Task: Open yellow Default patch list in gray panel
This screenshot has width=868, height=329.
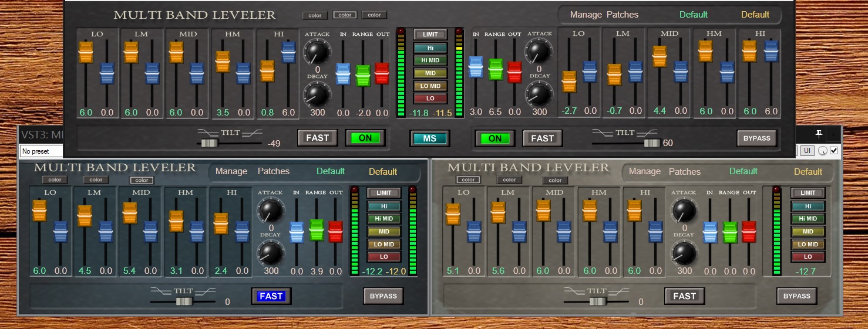Action: point(808,172)
